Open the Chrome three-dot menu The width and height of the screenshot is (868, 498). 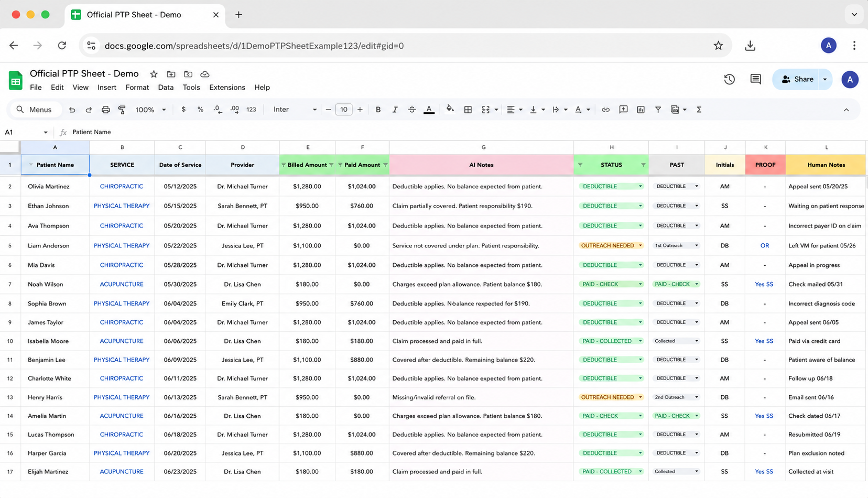(854, 46)
